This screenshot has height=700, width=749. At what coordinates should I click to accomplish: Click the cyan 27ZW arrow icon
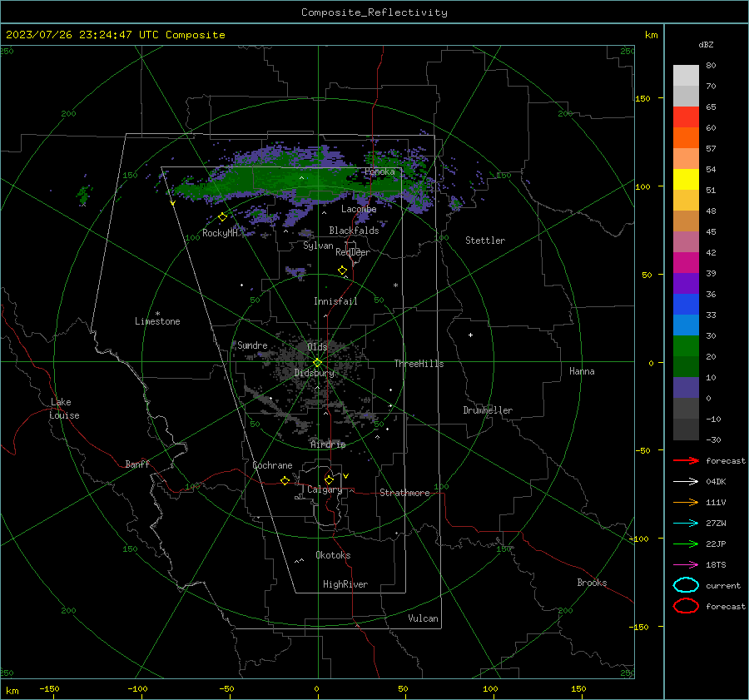(686, 524)
